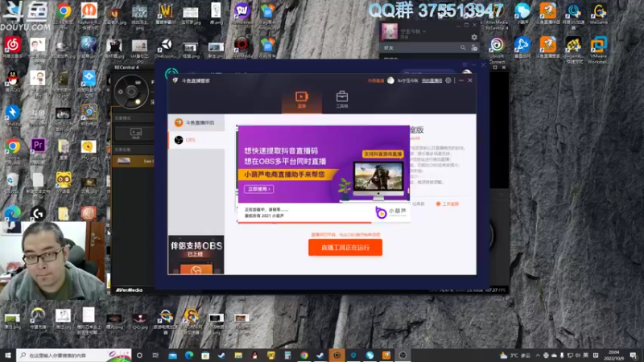Select the OBS entry in the sidebar
Viewport: 644px width, 362px height.
196,140
